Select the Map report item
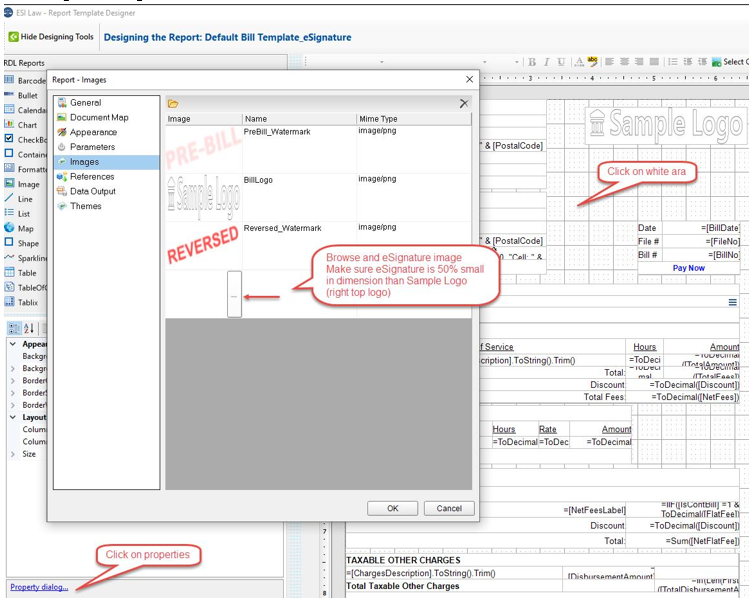 tap(19, 228)
